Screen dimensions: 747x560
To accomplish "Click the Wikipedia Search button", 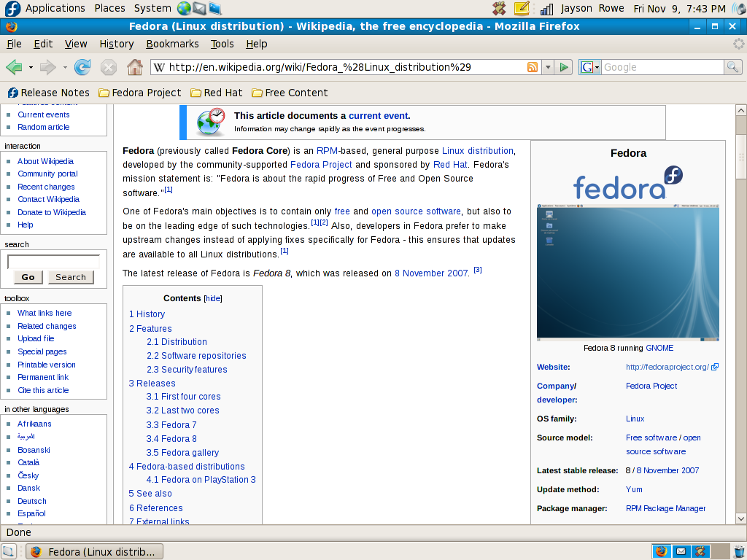I will (x=71, y=277).
